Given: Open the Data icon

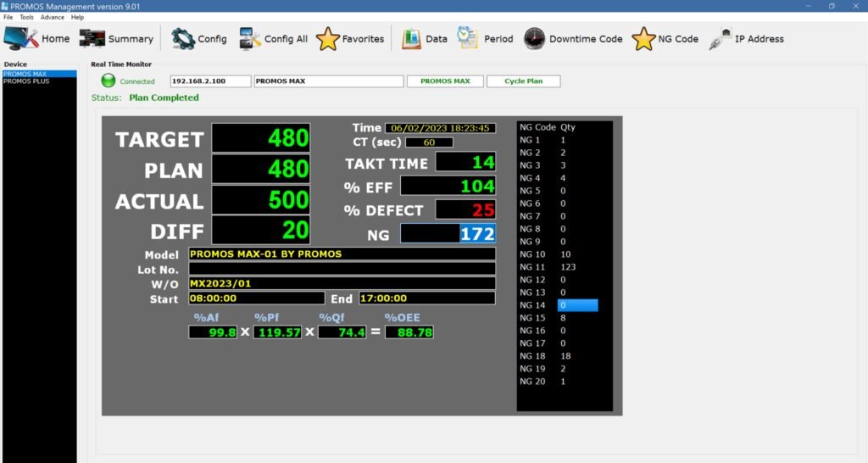Looking at the screenshot, I should point(411,39).
